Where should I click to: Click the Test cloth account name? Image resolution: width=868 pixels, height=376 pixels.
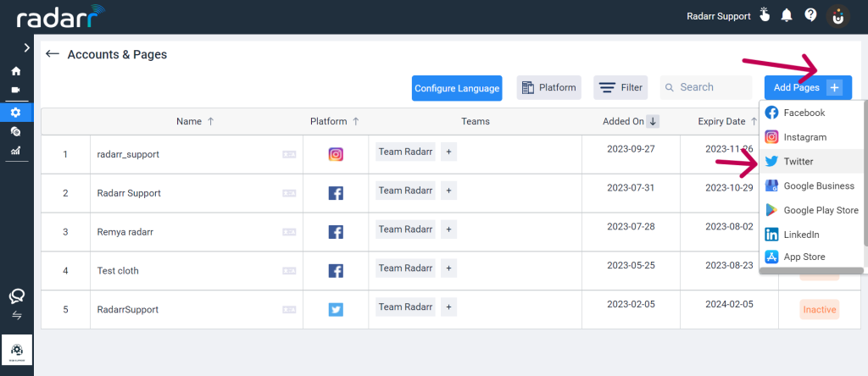point(118,271)
